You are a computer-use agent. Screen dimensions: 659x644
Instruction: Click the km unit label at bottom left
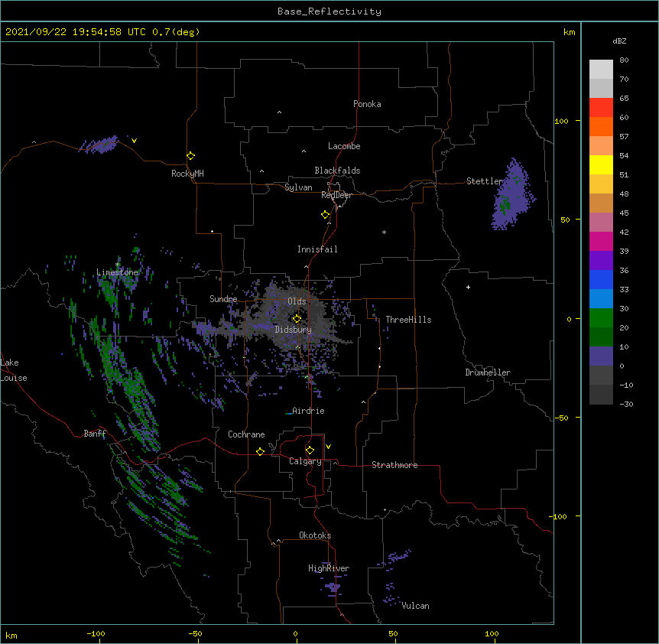[11, 635]
